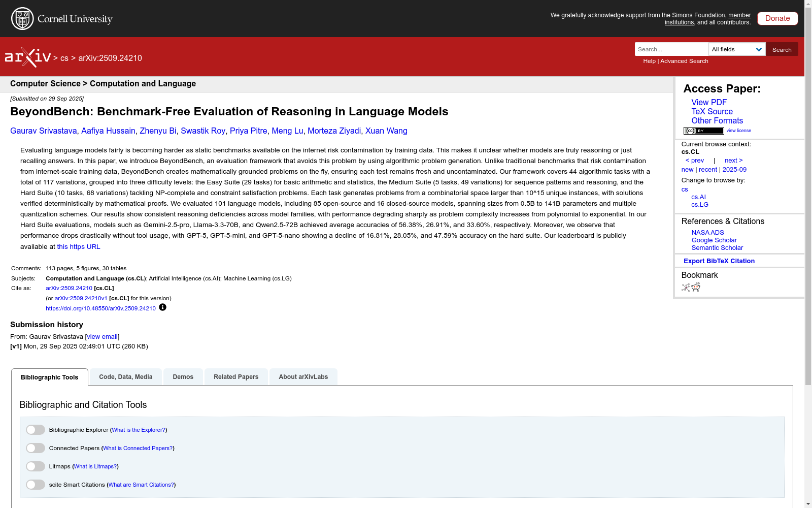Open the All fields dropdown
812x508 pixels.
point(737,49)
